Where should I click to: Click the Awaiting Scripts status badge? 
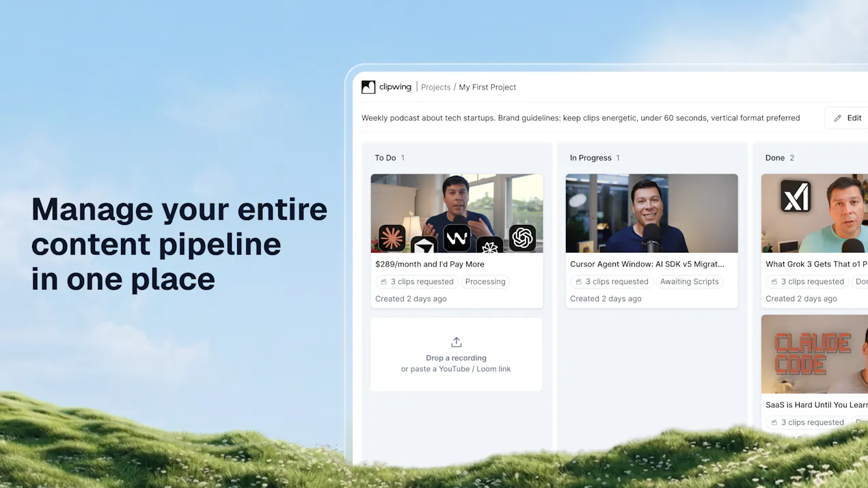coord(690,282)
